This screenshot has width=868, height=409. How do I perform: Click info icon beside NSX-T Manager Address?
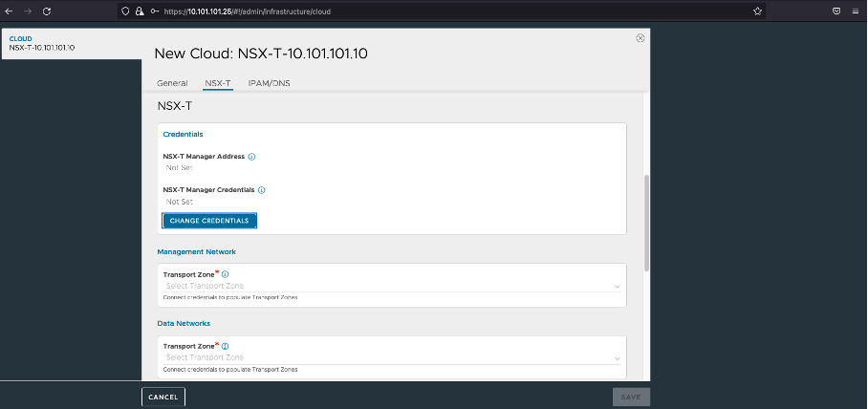[x=252, y=156]
